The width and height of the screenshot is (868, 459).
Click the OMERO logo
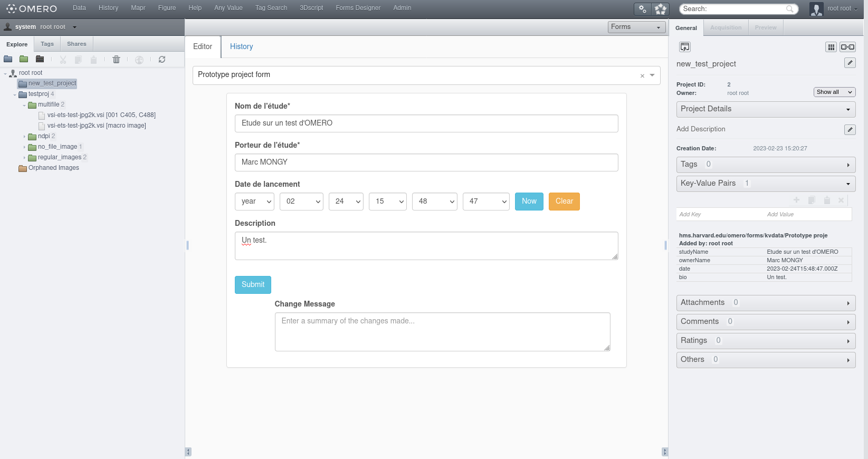(32, 8)
